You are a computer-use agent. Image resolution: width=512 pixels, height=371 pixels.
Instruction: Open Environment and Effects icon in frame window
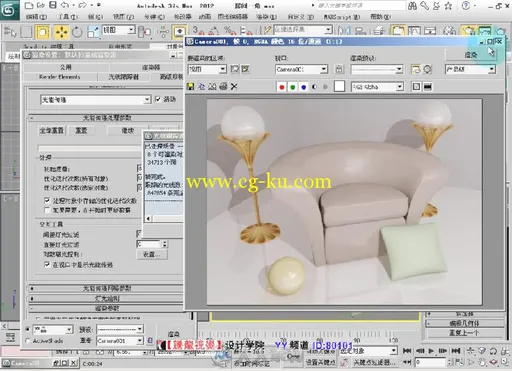(x=427, y=69)
